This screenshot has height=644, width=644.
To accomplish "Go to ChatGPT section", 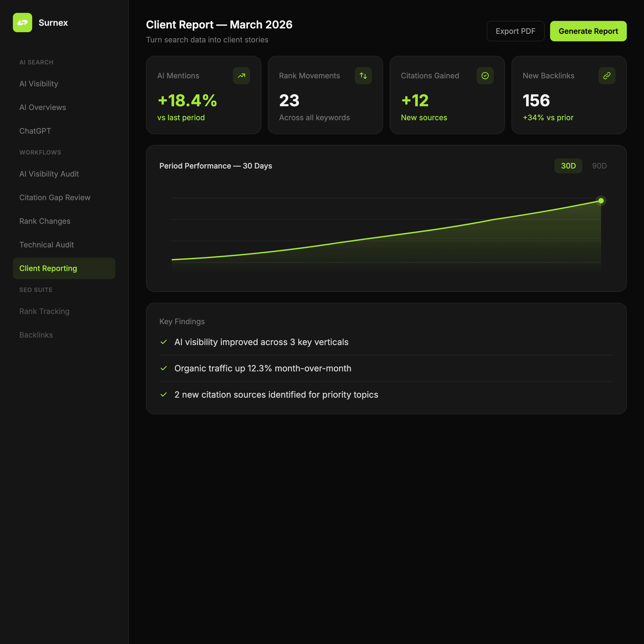I will pos(35,131).
